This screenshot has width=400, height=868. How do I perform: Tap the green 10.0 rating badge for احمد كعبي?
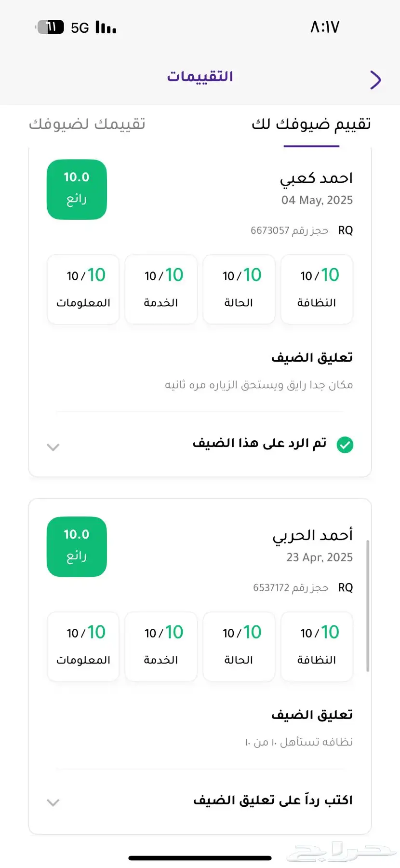coord(77,190)
